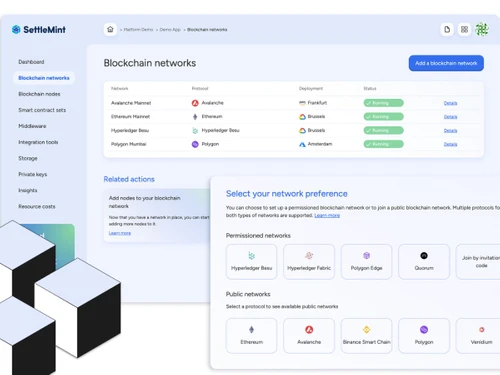Click 'Status' column header
Viewport: 500px width, 375px height.
click(370, 88)
